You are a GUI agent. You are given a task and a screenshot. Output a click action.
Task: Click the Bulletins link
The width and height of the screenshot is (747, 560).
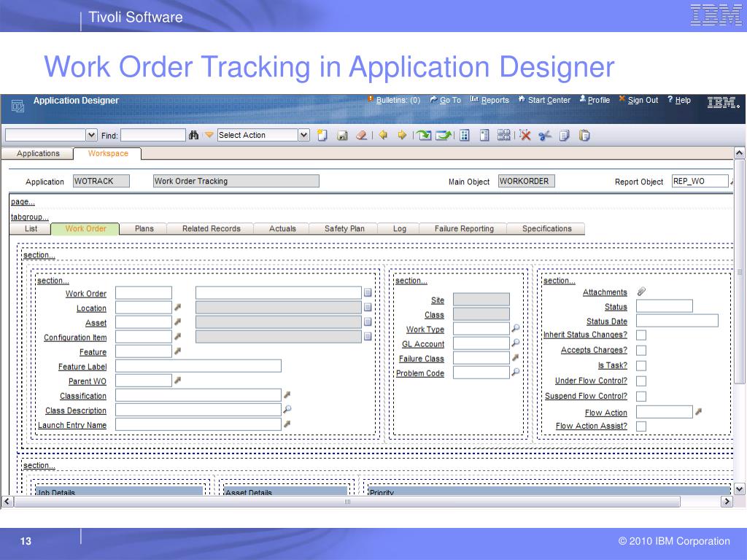tap(398, 100)
